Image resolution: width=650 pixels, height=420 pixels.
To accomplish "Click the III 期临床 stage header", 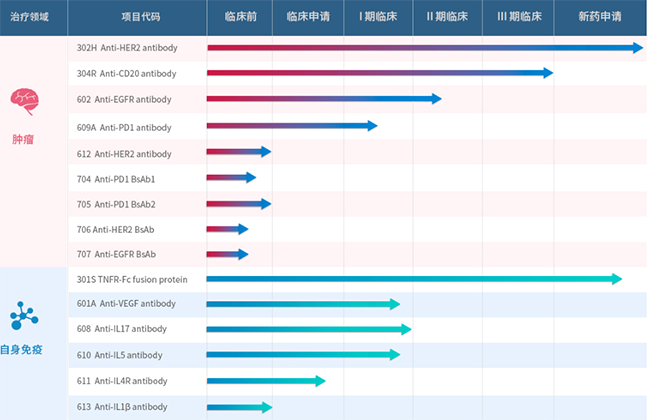I will (519, 17).
